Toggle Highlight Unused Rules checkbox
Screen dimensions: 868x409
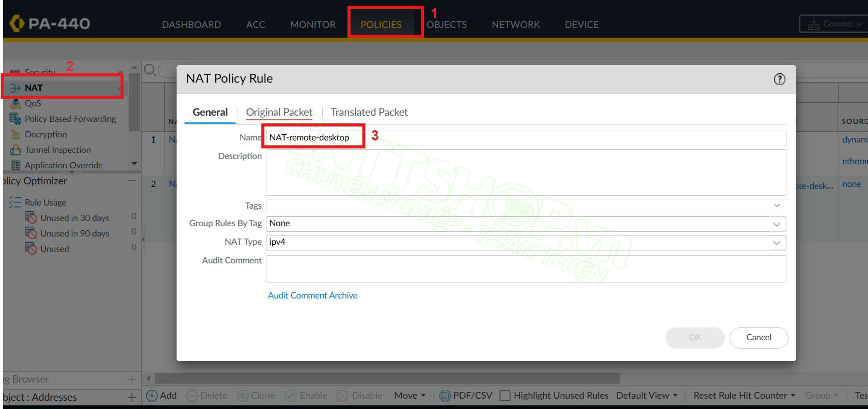pos(505,396)
